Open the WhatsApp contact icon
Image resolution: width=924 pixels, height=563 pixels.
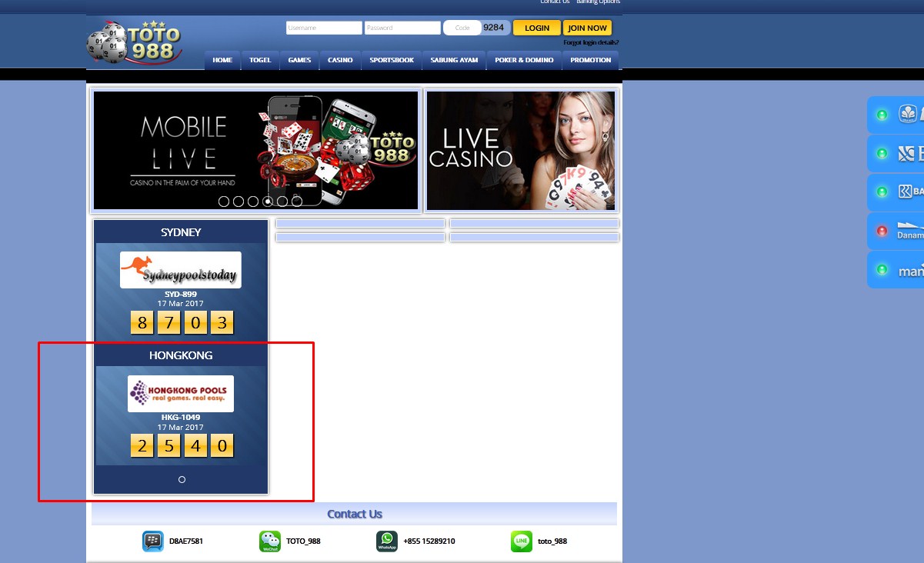click(x=387, y=541)
